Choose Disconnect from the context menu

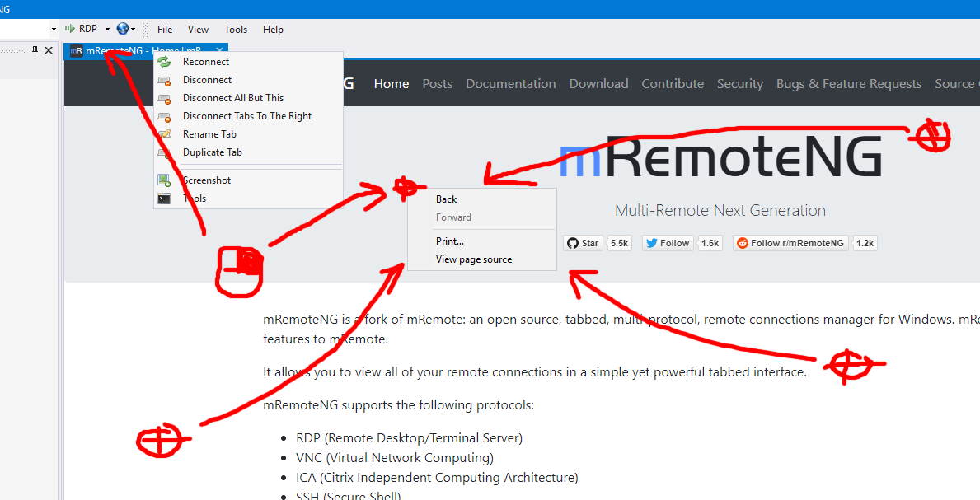coord(248,80)
